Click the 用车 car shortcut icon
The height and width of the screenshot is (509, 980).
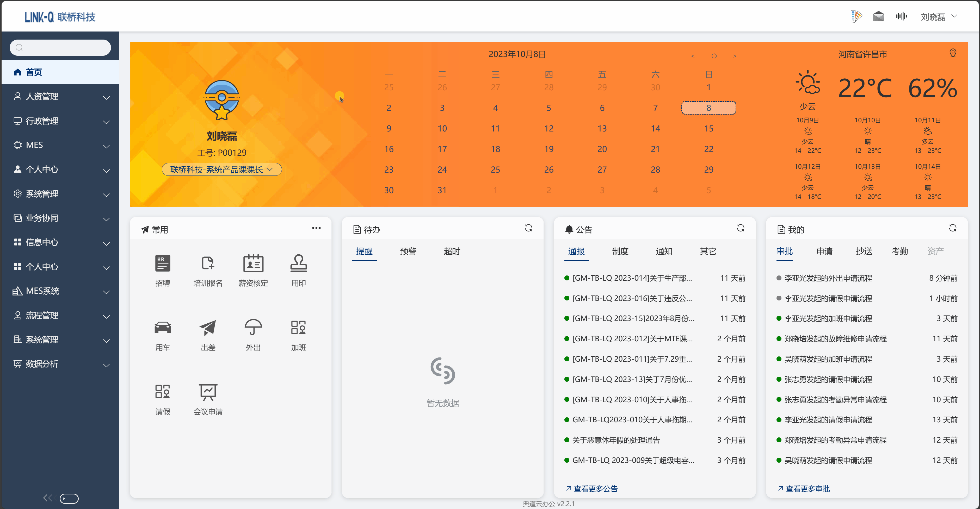tap(162, 327)
